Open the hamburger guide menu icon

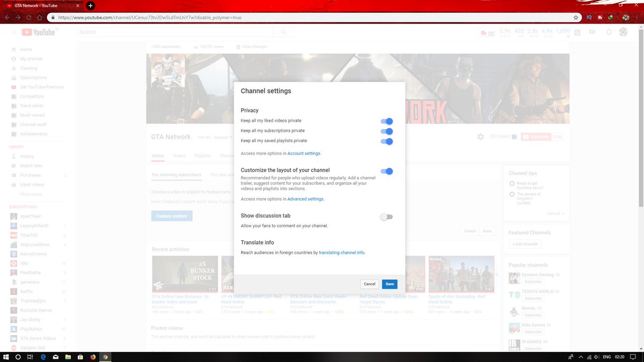pos(13,32)
